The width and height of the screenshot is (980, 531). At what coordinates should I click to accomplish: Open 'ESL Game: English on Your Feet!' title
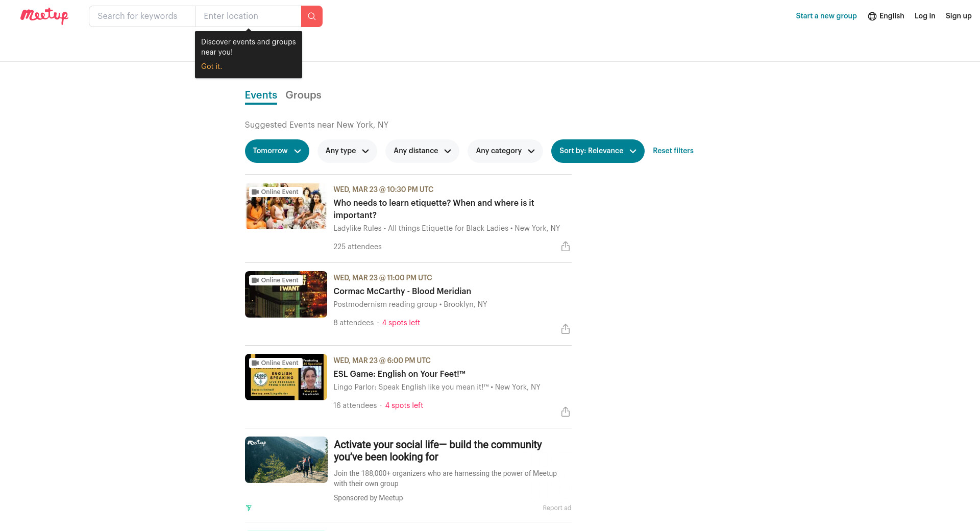pos(400,374)
